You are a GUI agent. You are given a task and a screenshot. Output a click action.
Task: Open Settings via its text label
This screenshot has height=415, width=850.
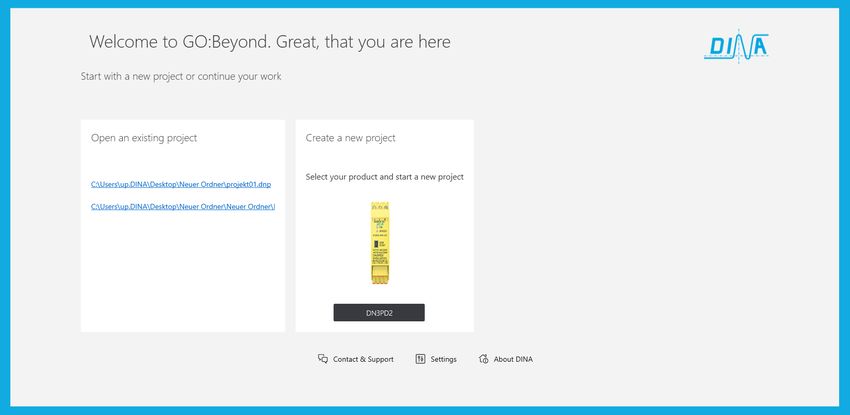443,359
